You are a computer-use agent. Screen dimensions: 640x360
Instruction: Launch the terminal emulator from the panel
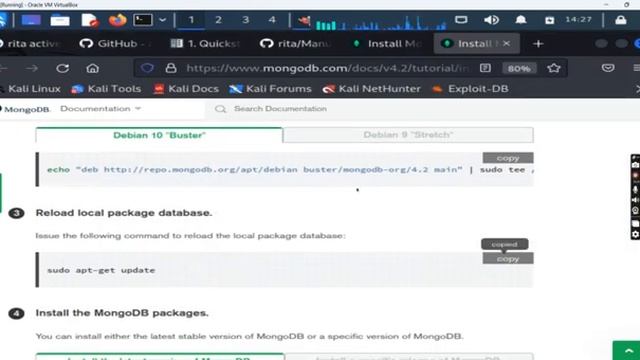(143, 20)
